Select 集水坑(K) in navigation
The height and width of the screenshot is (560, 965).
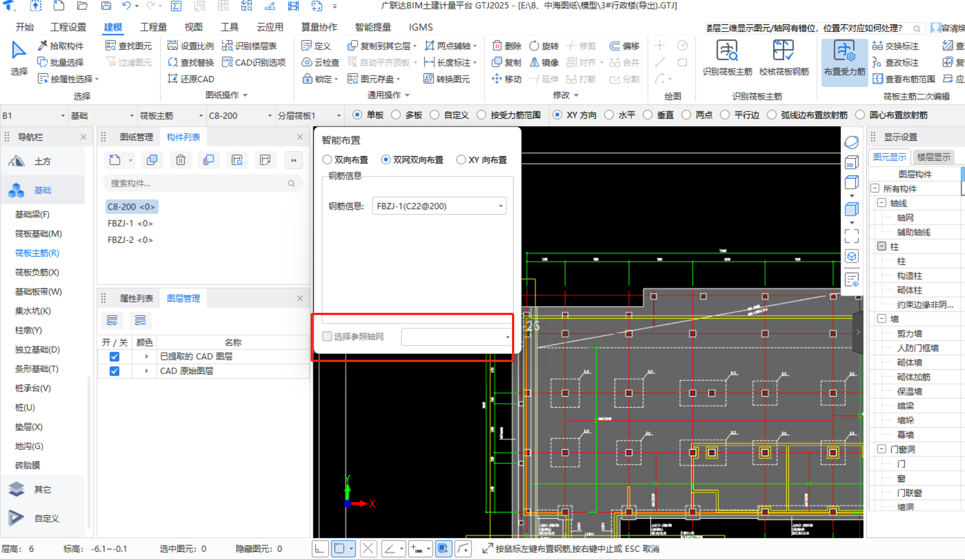[33, 311]
